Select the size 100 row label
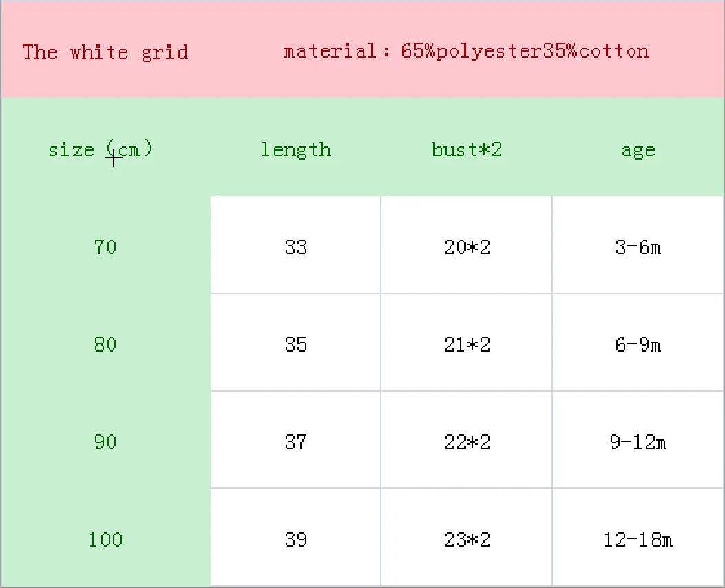Screen dimensions: 725x588 point(105,540)
